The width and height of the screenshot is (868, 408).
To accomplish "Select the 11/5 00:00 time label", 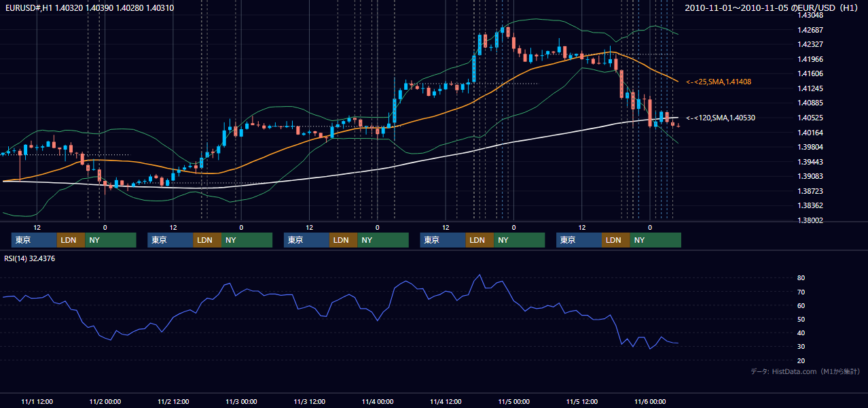I will [x=513, y=401].
